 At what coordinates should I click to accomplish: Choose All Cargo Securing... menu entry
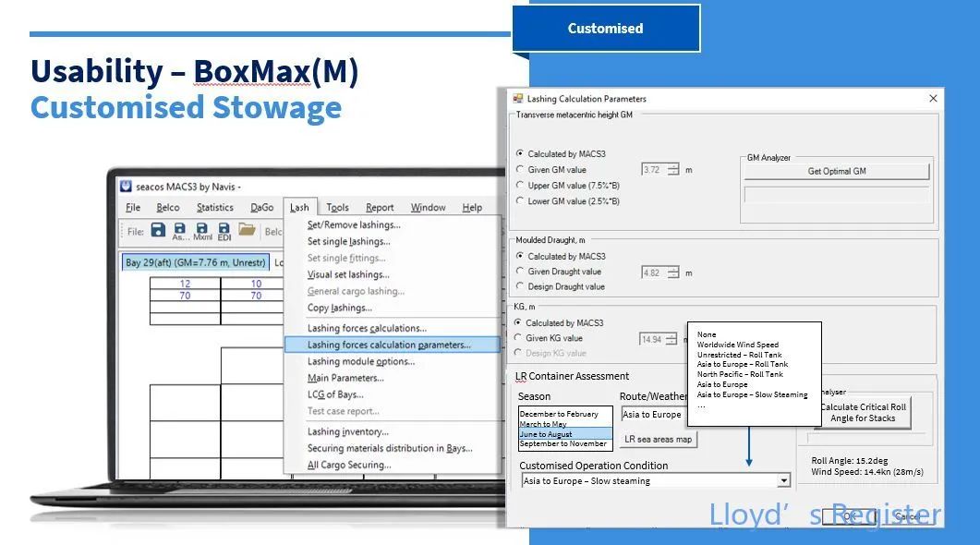[x=393, y=465]
